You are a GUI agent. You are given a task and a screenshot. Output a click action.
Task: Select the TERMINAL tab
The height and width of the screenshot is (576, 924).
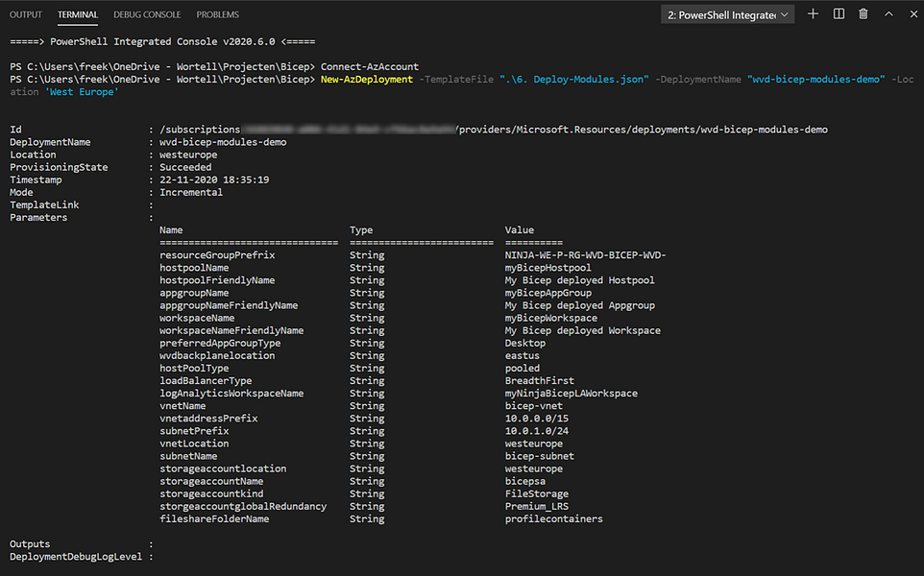coord(78,14)
